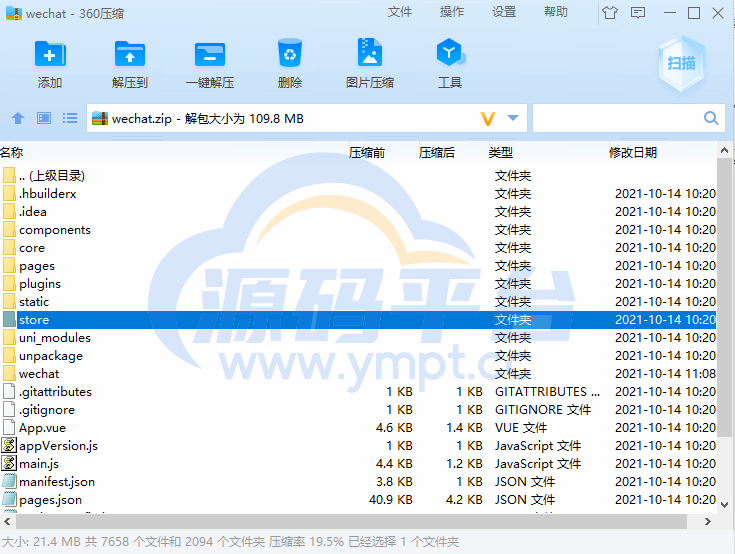Click the compression ratio status bar text

point(306,542)
